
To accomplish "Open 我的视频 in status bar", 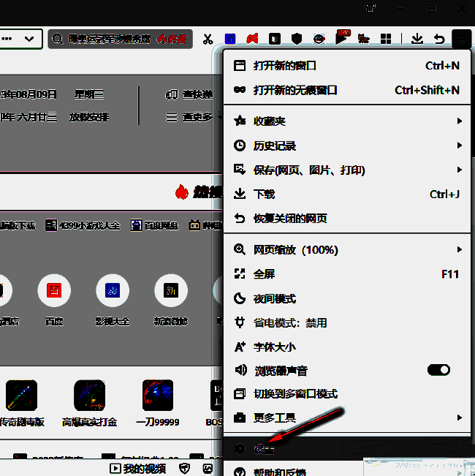I will [137, 469].
